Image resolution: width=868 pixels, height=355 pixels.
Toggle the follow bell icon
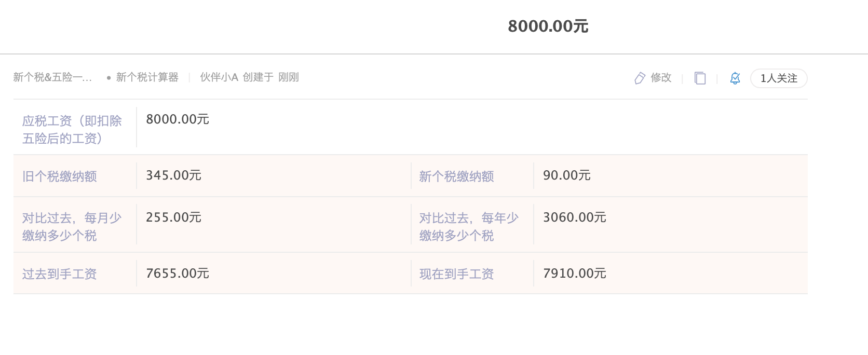tap(735, 78)
